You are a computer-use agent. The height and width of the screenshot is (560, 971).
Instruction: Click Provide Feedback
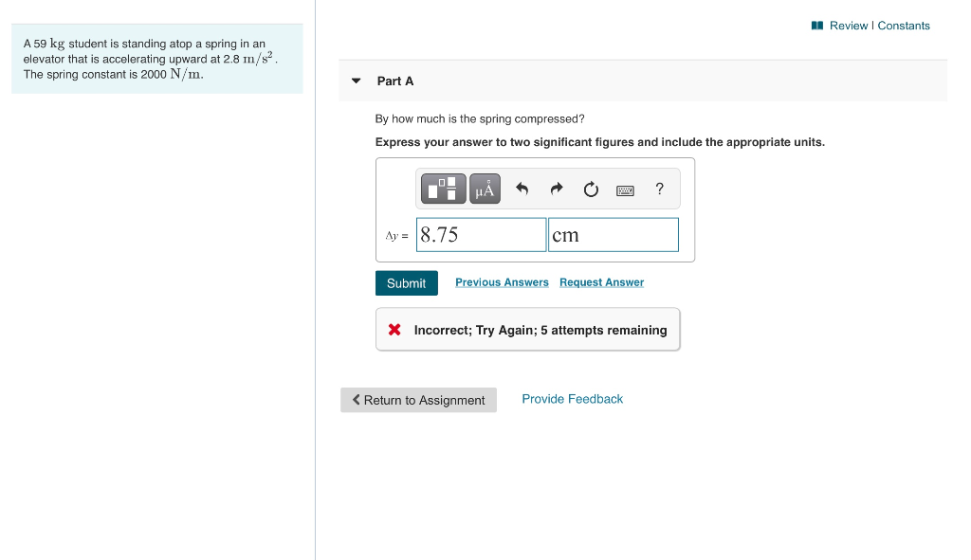pos(572,399)
